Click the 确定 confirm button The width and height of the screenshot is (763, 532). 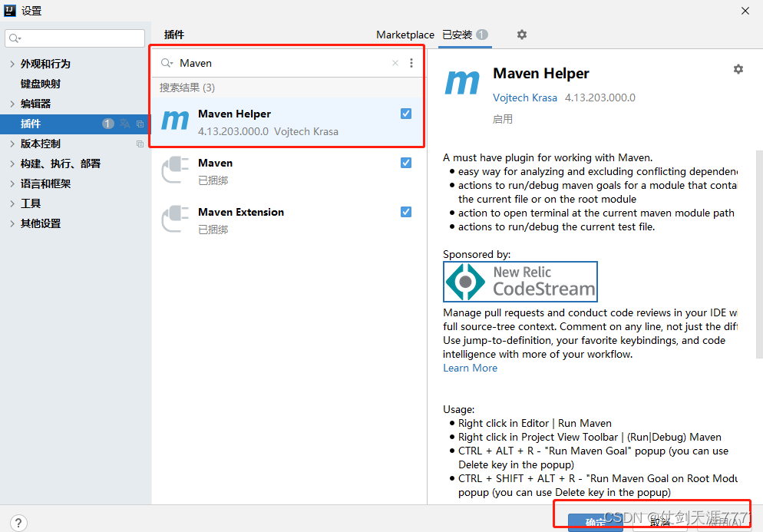pos(595,523)
